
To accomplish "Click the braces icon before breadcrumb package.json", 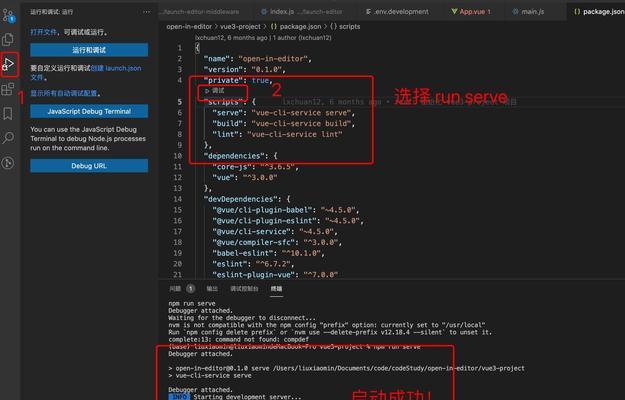I will point(274,26).
